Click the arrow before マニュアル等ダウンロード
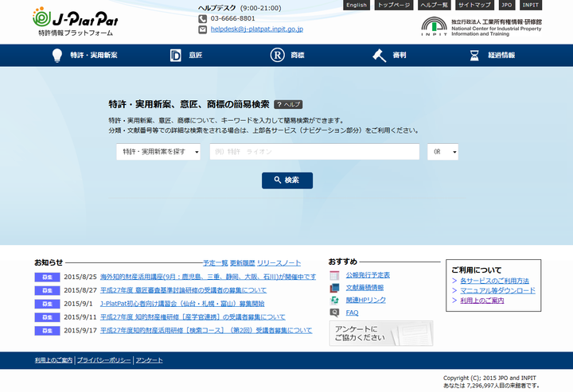573x392 pixels. tap(454, 290)
